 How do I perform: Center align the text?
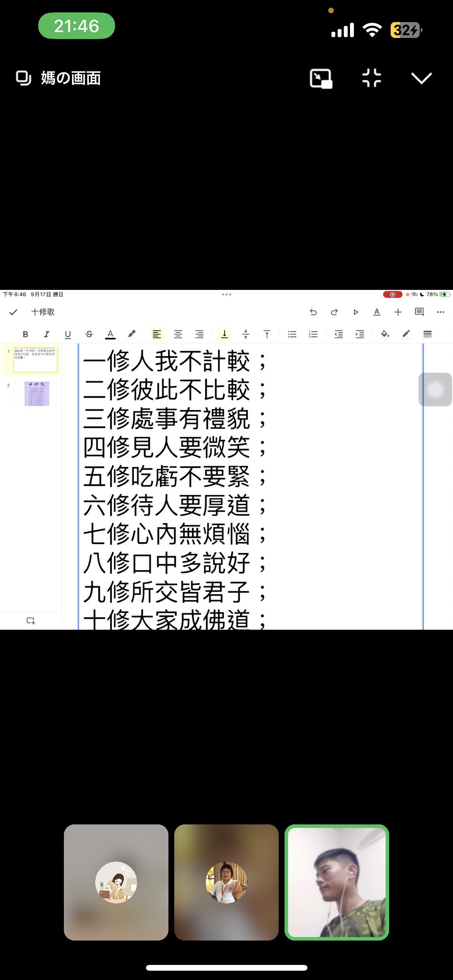coord(178,334)
